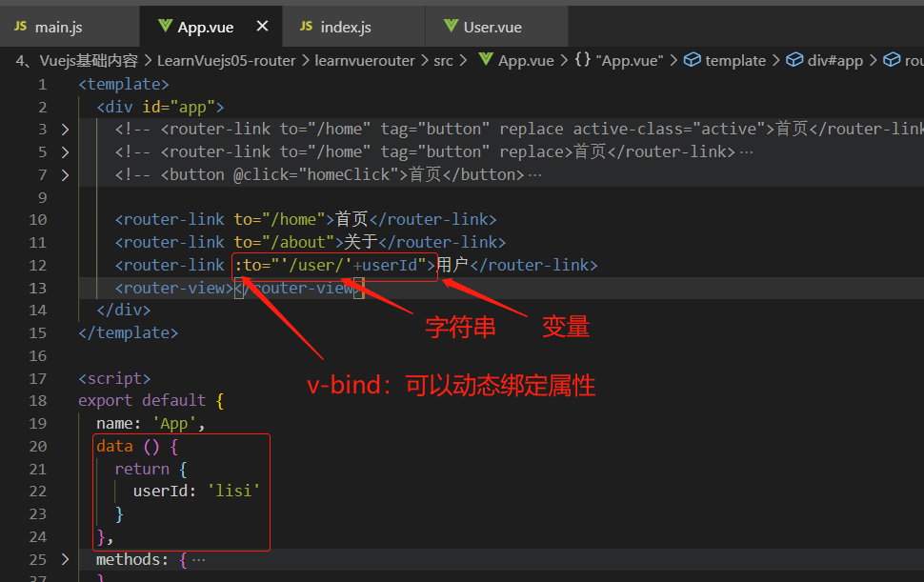
Task: Click the Vue icon on User.vue tab
Action: [x=451, y=26]
